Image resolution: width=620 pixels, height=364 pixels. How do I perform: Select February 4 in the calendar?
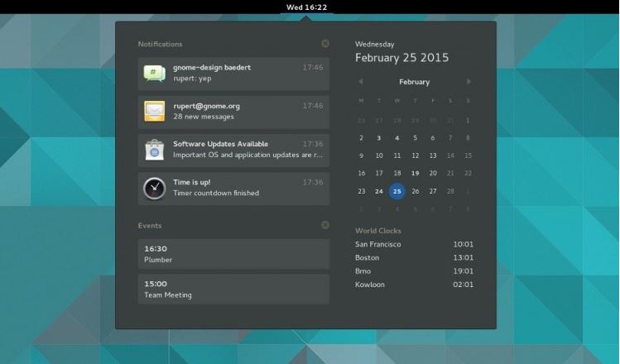[x=397, y=138]
